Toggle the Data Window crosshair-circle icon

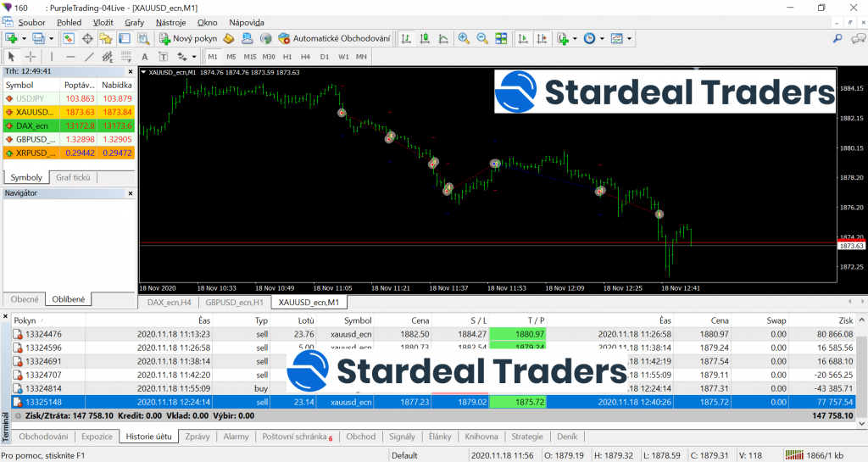click(87, 38)
